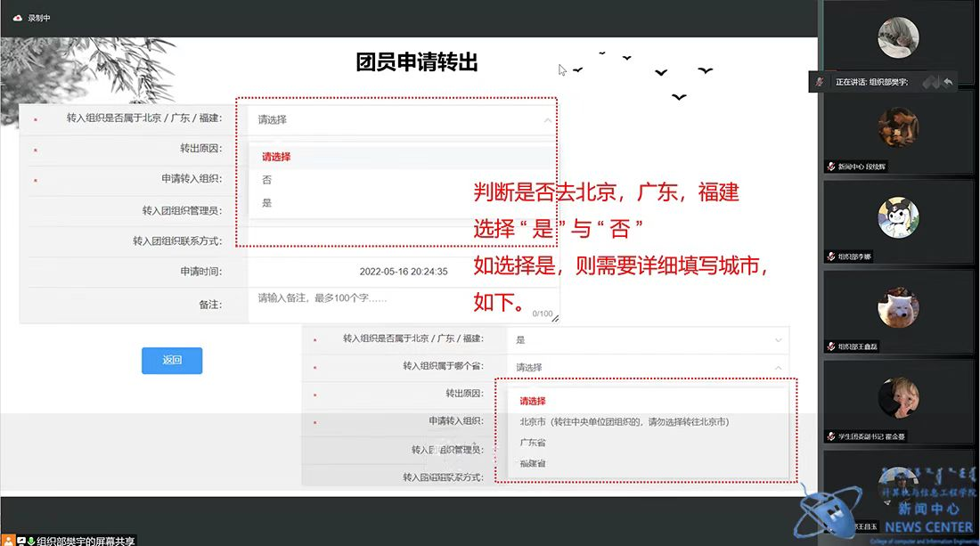This screenshot has width=980, height=546.
Task: Click the 申请时间 date value field
Action: pos(403,272)
